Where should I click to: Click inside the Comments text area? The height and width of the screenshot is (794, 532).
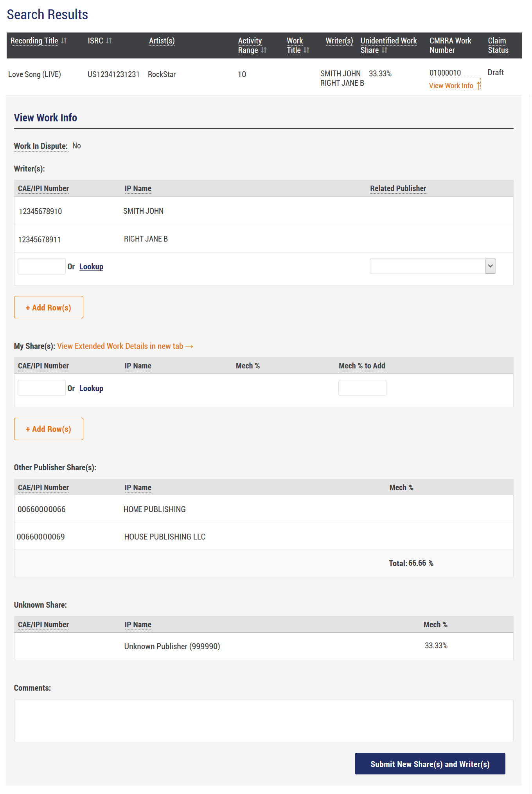[x=264, y=721]
